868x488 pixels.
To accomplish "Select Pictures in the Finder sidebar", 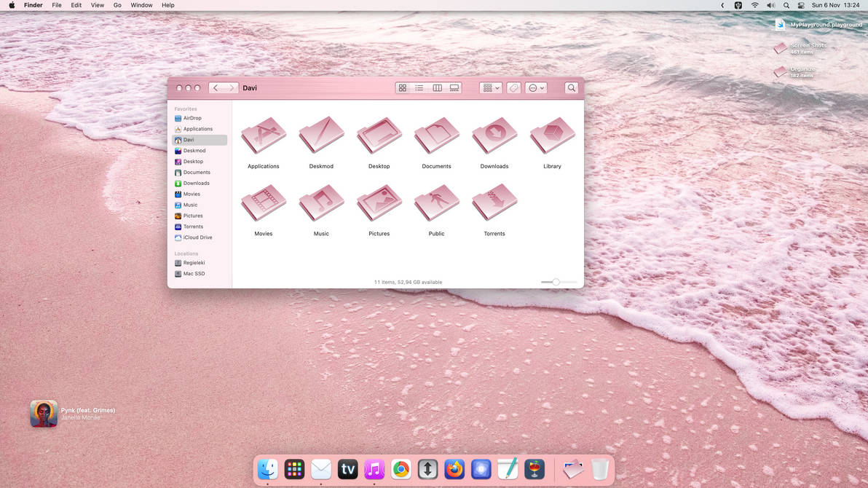I will click(x=200, y=216).
